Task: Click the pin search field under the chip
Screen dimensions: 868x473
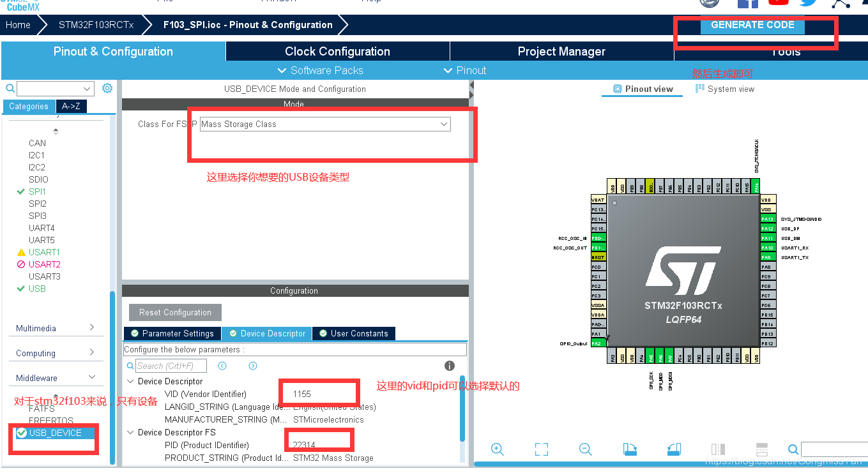Action: [x=834, y=449]
